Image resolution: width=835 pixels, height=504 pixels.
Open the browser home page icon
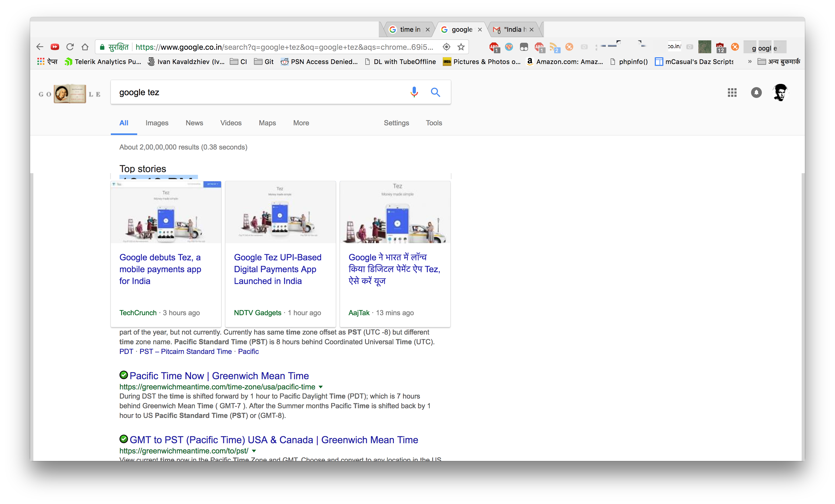click(x=85, y=47)
